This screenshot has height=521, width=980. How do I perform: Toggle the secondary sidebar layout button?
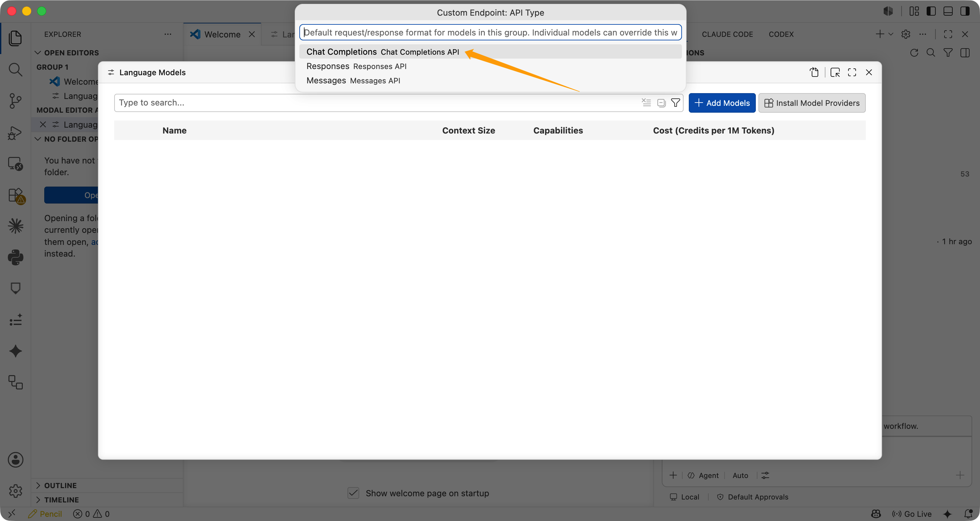tap(965, 11)
